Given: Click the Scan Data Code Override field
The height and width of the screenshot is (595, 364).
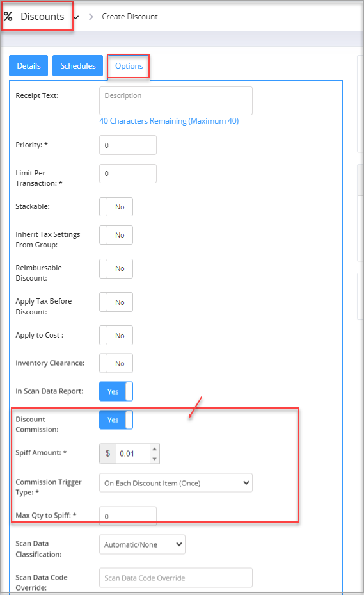Looking at the screenshot, I should click(176, 578).
